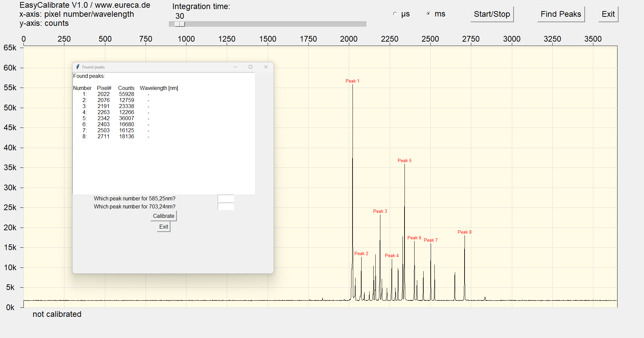This screenshot has height=338, width=644.
Task: Click the 65k tick label on y-axis
Action: tap(10, 48)
